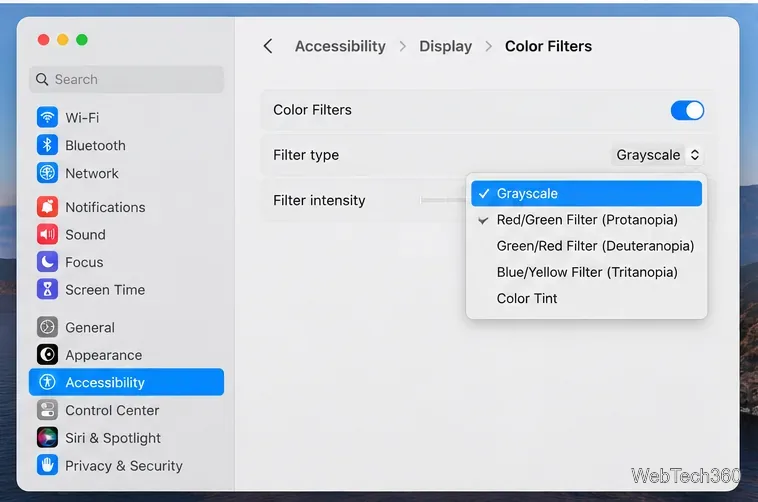Click the Control Center icon
Viewport: 758px width, 502px height.
pos(47,410)
